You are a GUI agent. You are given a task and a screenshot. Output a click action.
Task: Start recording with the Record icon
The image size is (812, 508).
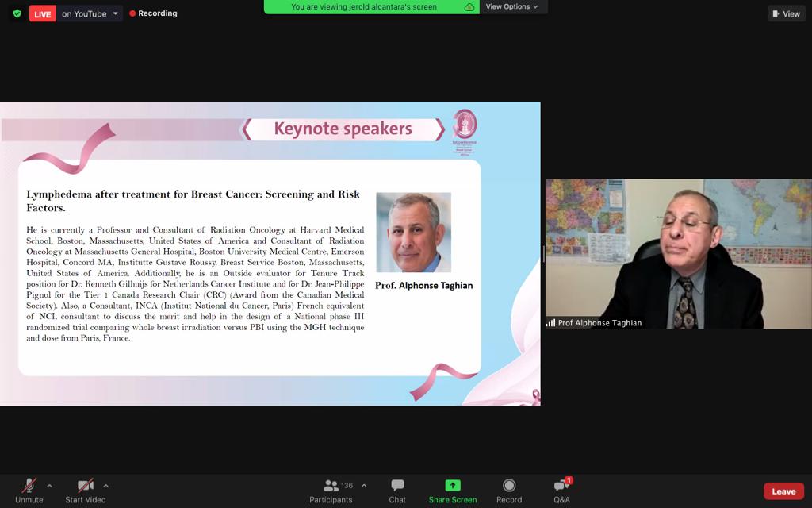(509, 486)
